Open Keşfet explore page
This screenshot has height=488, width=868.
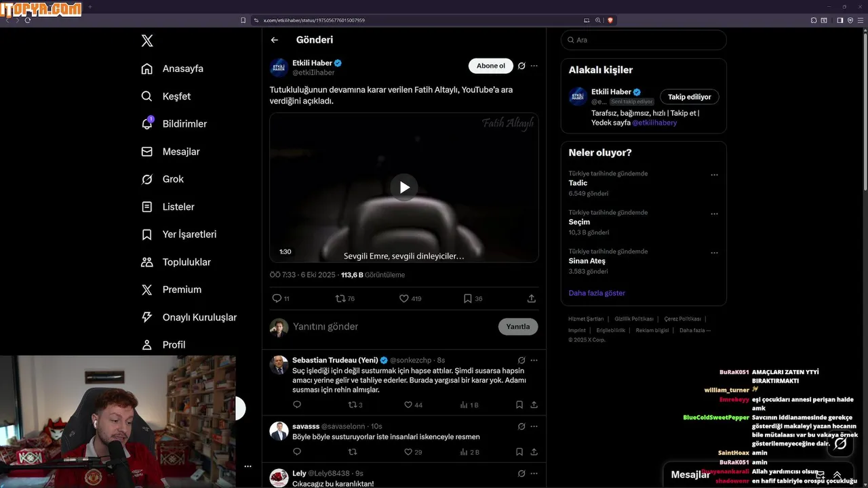(165, 96)
